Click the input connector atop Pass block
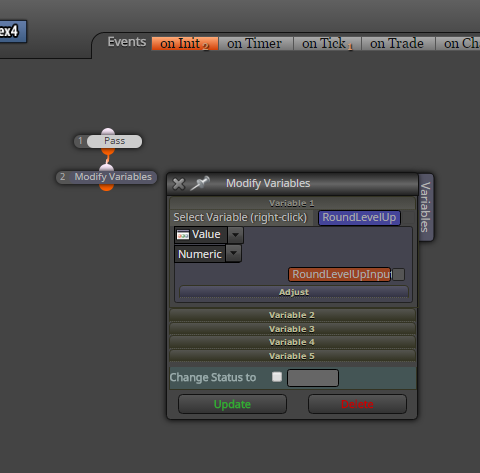Image resolution: width=480 pixels, height=473 pixels. (x=108, y=132)
